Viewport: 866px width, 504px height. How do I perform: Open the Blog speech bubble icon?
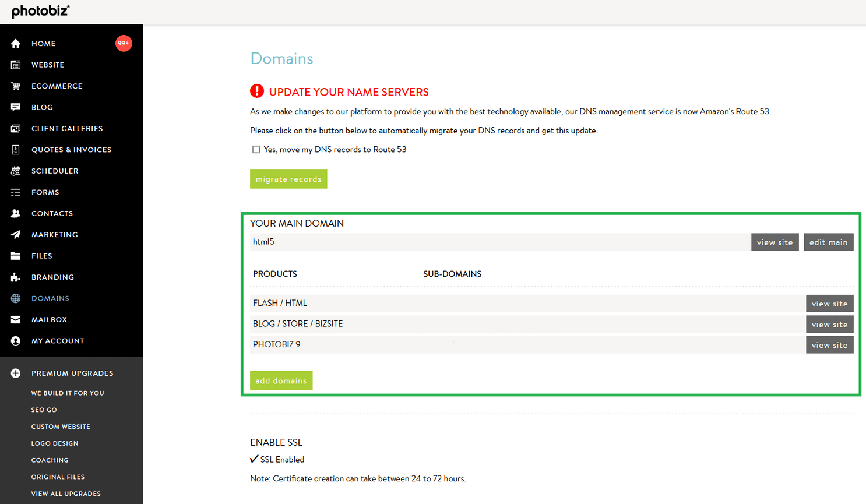point(15,107)
